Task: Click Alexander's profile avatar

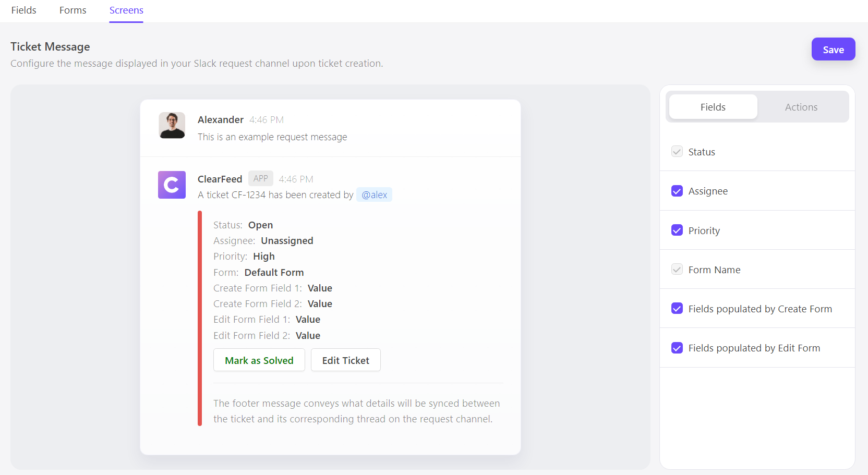Action: tap(172, 125)
